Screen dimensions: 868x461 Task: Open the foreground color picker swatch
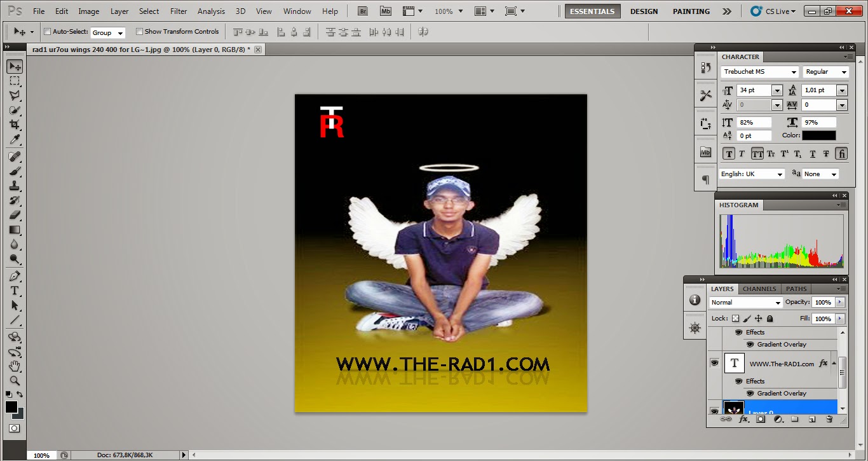click(x=11, y=407)
